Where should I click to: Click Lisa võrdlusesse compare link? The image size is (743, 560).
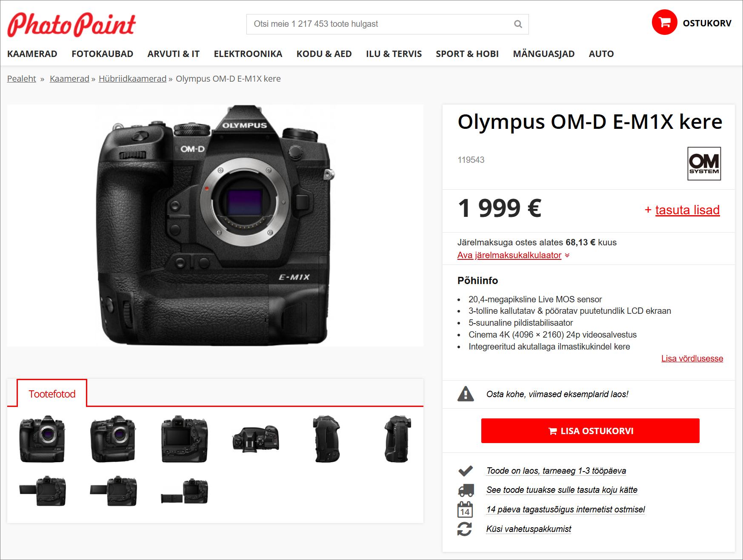(692, 358)
